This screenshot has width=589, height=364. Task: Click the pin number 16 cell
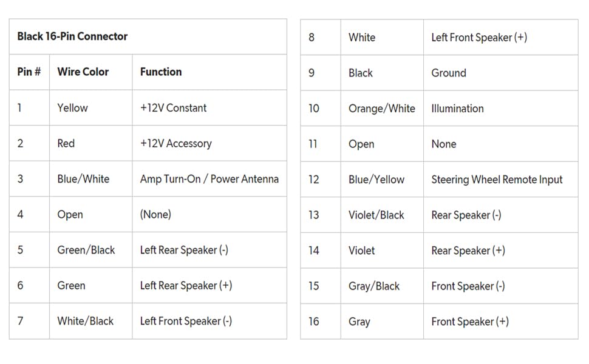[x=313, y=322]
